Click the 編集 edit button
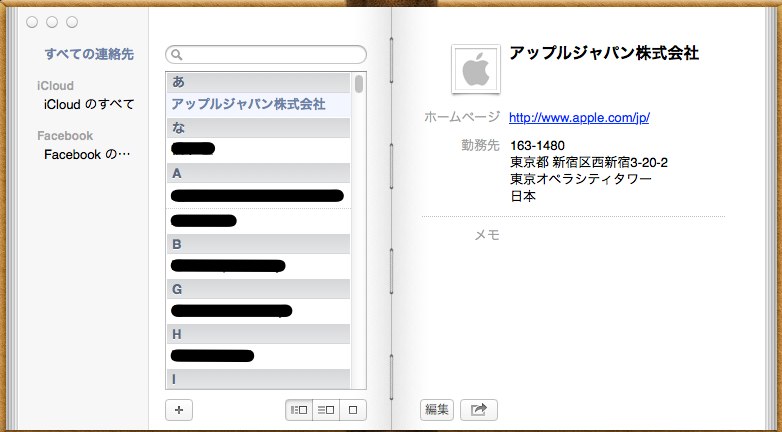Image resolution: width=782 pixels, height=432 pixels. pyautogui.click(x=437, y=410)
